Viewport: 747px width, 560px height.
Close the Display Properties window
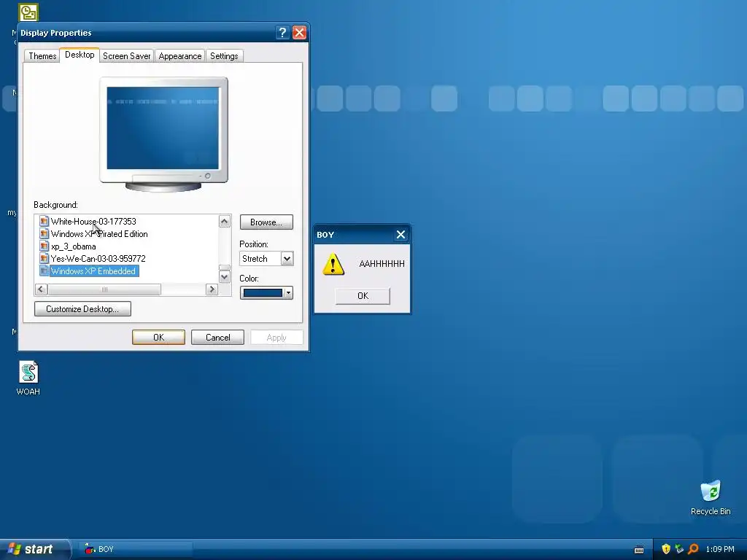click(299, 32)
